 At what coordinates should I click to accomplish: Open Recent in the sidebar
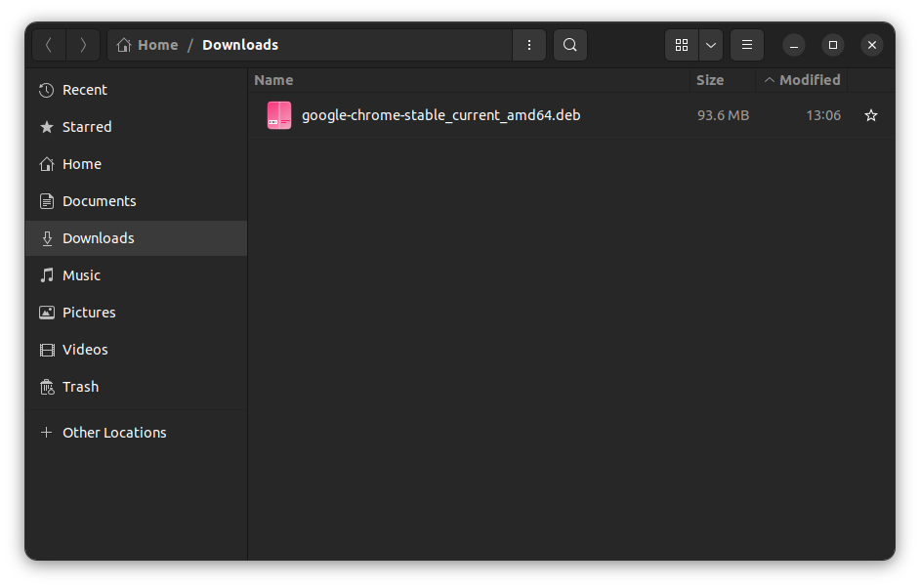click(x=136, y=90)
